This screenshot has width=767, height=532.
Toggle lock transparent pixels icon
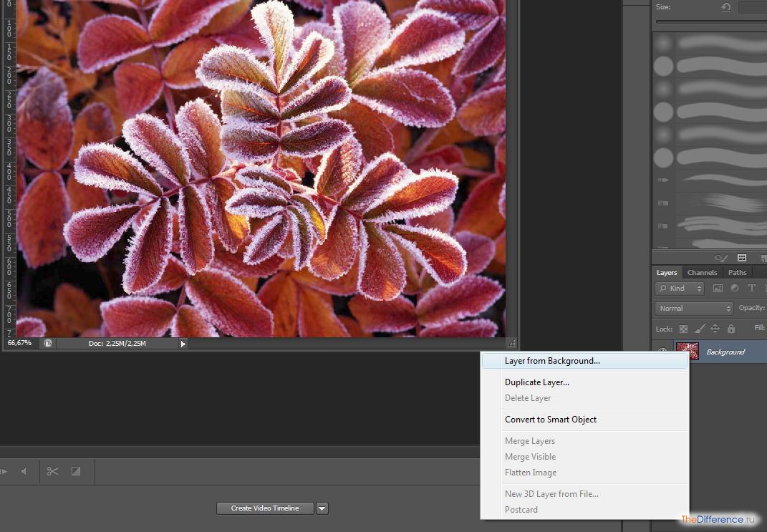[x=683, y=329]
